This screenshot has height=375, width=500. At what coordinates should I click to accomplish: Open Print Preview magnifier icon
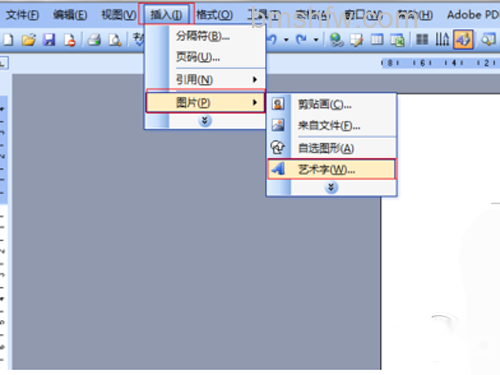tap(115, 40)
